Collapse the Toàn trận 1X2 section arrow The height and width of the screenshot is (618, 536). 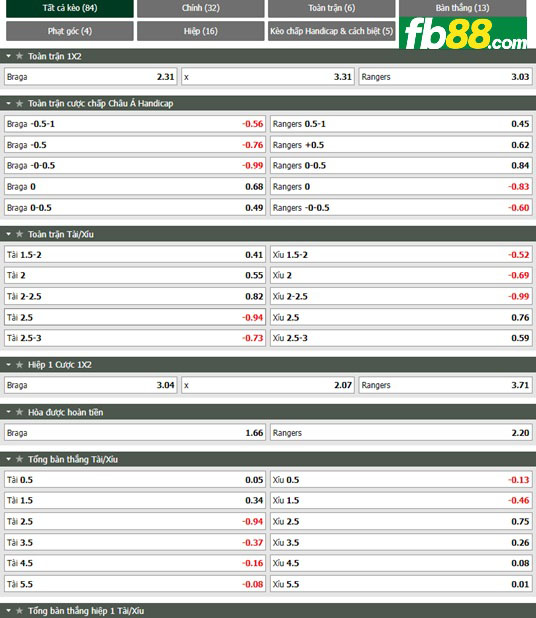pyautogui.click(x=9, y=56)
